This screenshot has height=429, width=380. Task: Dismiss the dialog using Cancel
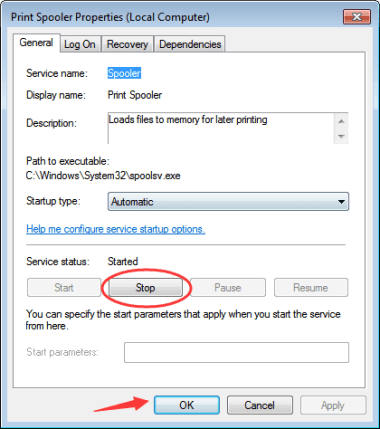(x=260, y=405)
